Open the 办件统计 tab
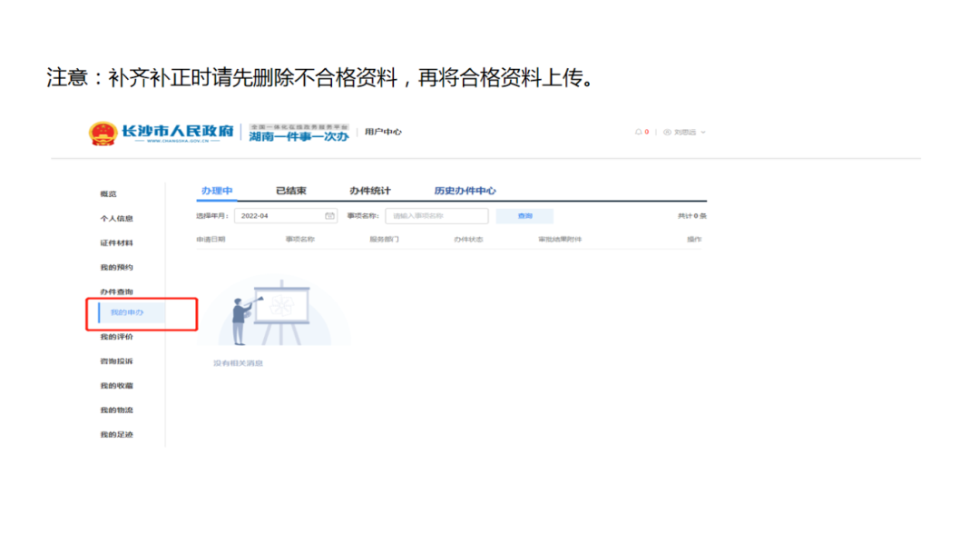The height and width of the screenshot is (554, 980). click(370, 191)
